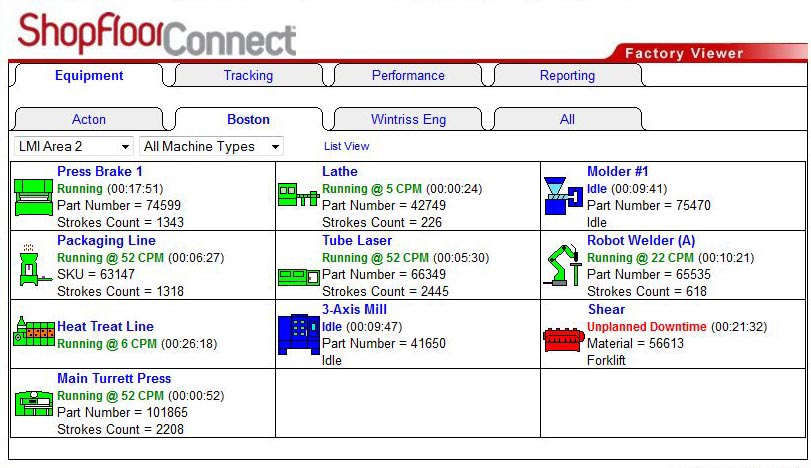The image size is (811, 468).
Task: Open the Press Brake 1 link
Action: point(99,171)
